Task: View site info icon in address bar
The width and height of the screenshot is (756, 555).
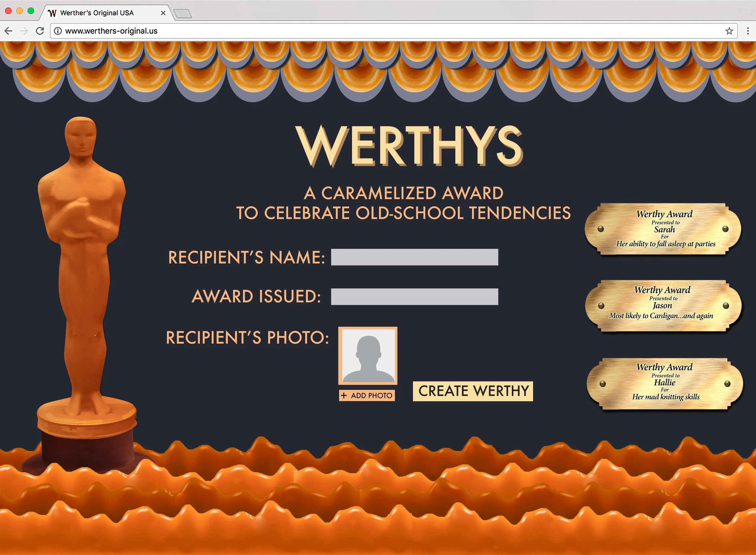Action: tap(58, 31)
